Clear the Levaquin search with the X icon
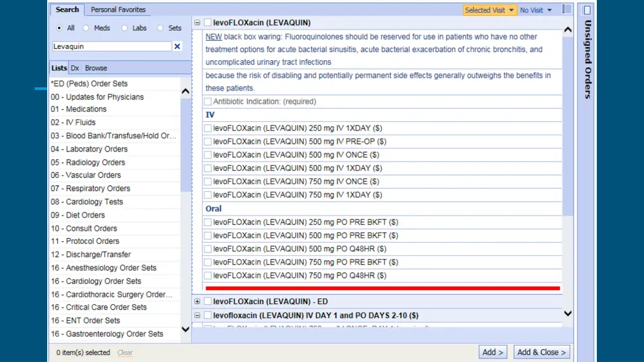644x362 pixels. pos(177,47)
